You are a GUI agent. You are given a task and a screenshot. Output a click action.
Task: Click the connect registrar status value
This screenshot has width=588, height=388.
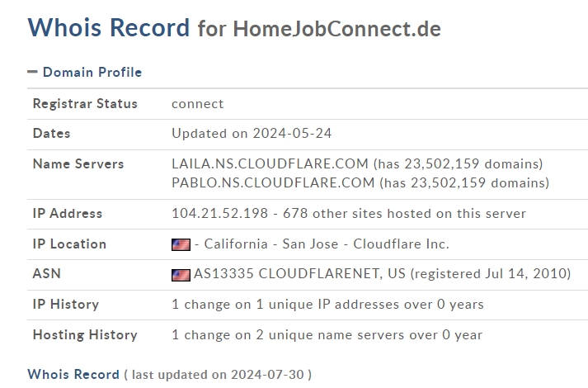point(198,104)
